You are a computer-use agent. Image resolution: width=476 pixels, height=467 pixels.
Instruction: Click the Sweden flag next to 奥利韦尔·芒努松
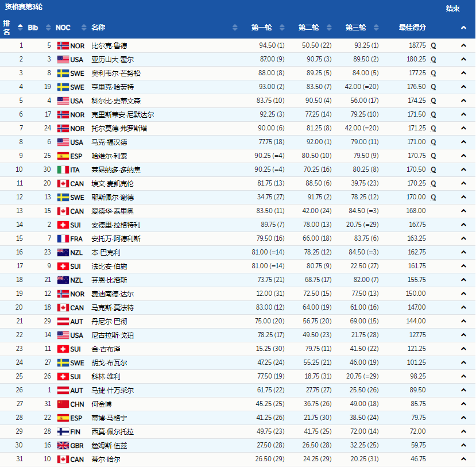[x=63, y=72]
